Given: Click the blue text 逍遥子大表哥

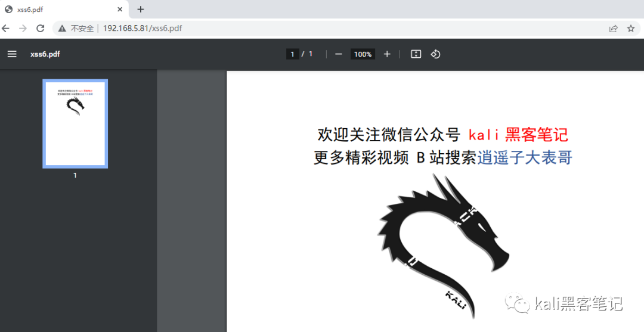Looking at the screenshot, I should (525, 157).
